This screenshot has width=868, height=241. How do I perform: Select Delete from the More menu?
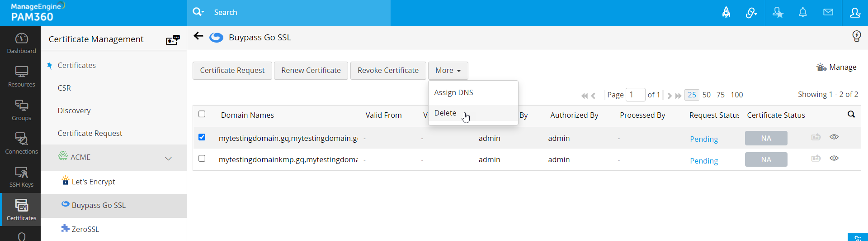[x=473, y=113]
